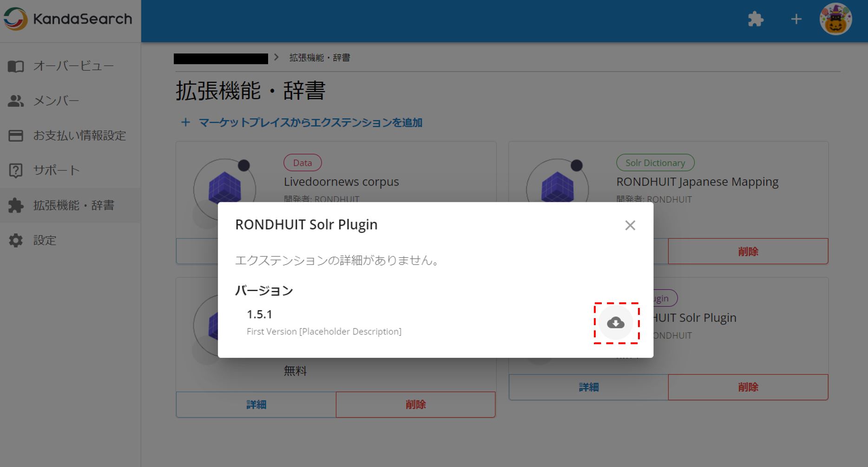Click the Solr Dictionary tag
Screen dimensions: 868x467
655,163
